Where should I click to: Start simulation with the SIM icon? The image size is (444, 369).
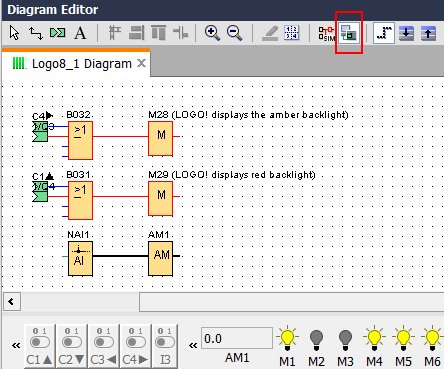326,33
